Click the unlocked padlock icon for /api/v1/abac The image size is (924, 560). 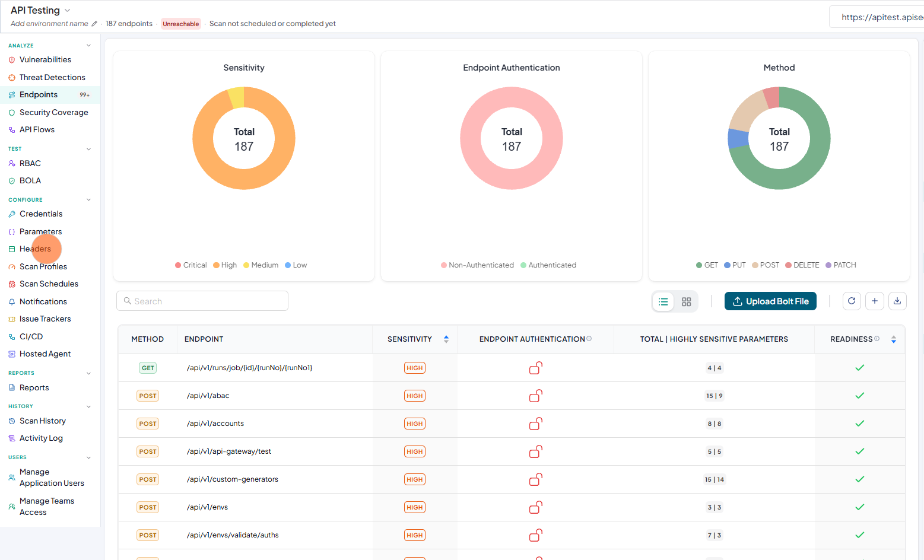(535, 396)
